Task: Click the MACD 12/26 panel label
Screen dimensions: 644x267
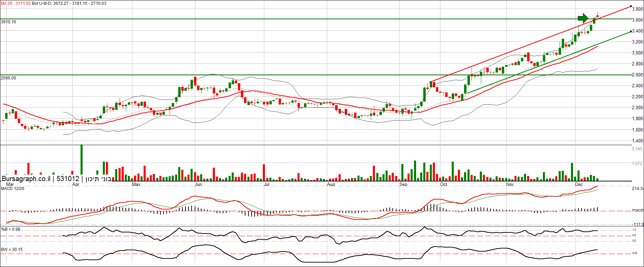Action: tap(13, 189)
